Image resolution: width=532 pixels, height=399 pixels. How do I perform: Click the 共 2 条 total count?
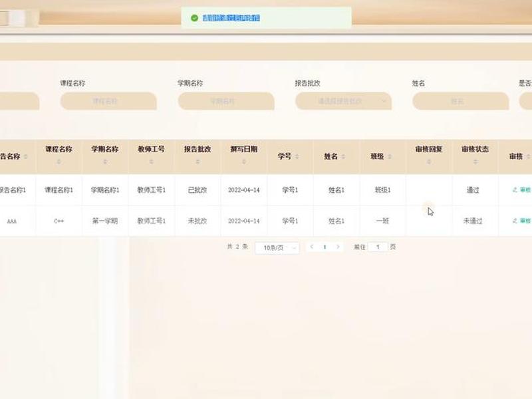[237, 247]
